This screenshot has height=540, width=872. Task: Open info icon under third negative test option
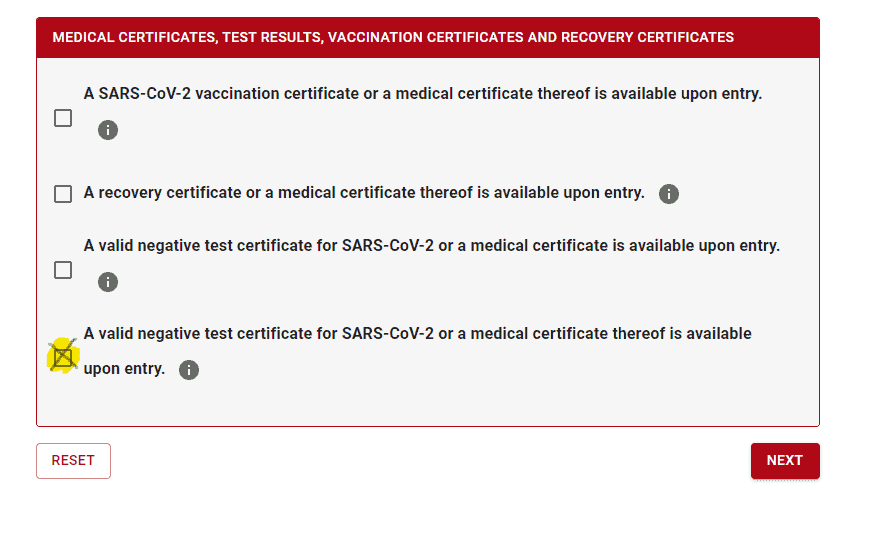pyautogui.click(x=108, y=282)
